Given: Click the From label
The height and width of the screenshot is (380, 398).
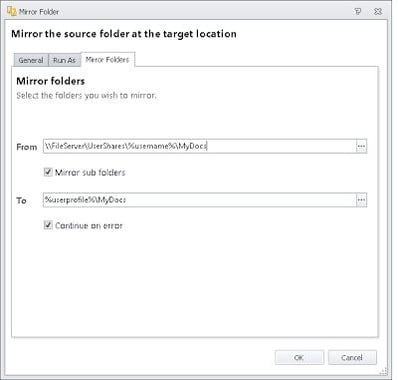Looking at the screenshot, I should (27, 147).
